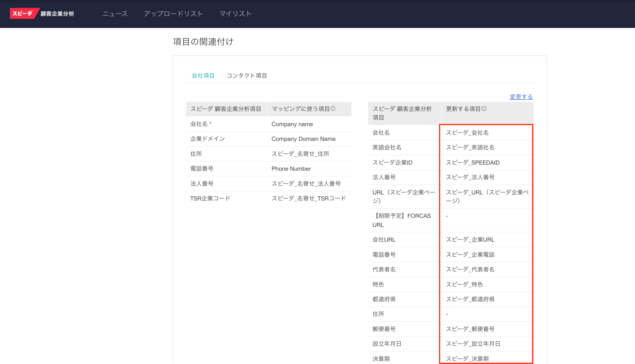Click the 顧客企業分析 header title
The image size is (635, 364).
[x=57, y=14]
